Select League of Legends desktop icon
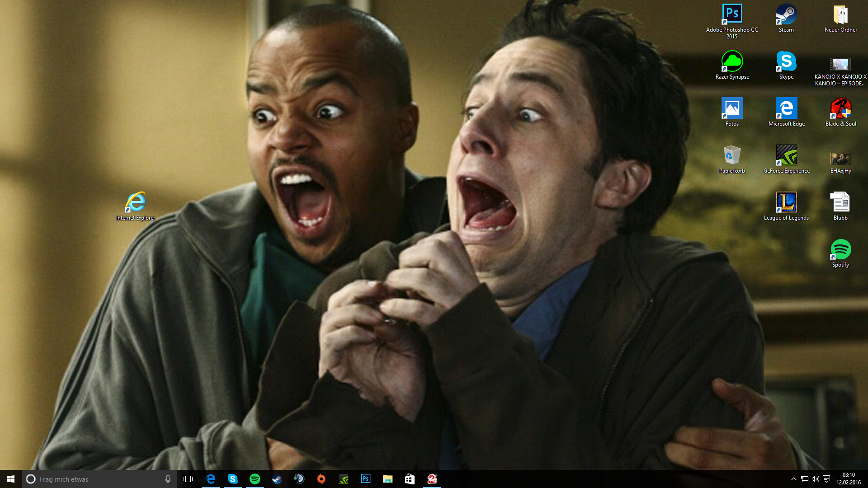868x488 pixels. coord(786,203)
